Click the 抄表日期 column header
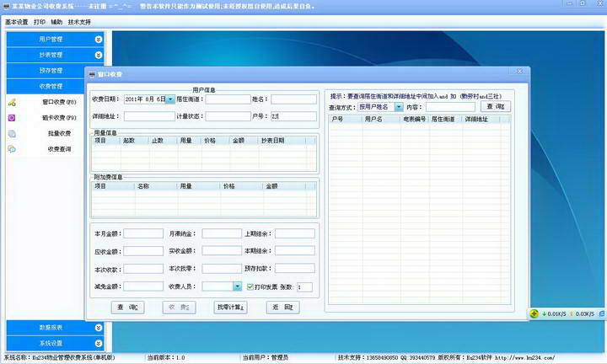The image size is (607, 364). [x=282, y=141]
